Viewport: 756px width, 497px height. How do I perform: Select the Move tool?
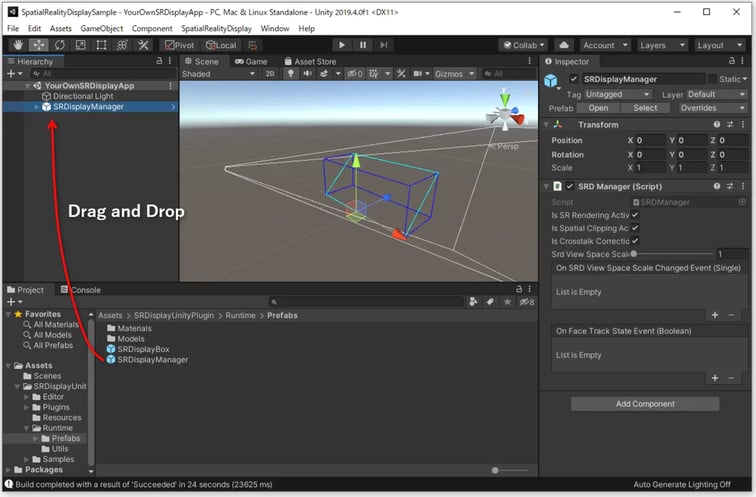pyautogui.click(x=39, y=45)
